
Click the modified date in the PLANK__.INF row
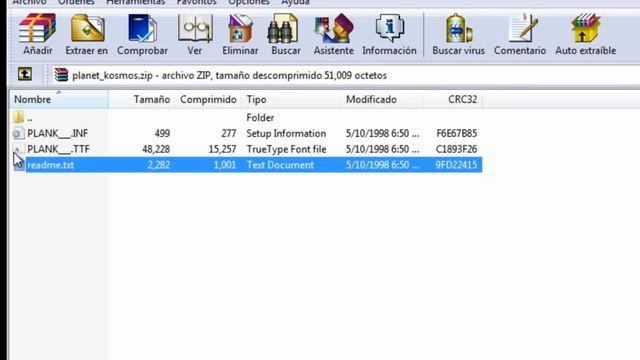click(x=382, y=133)
